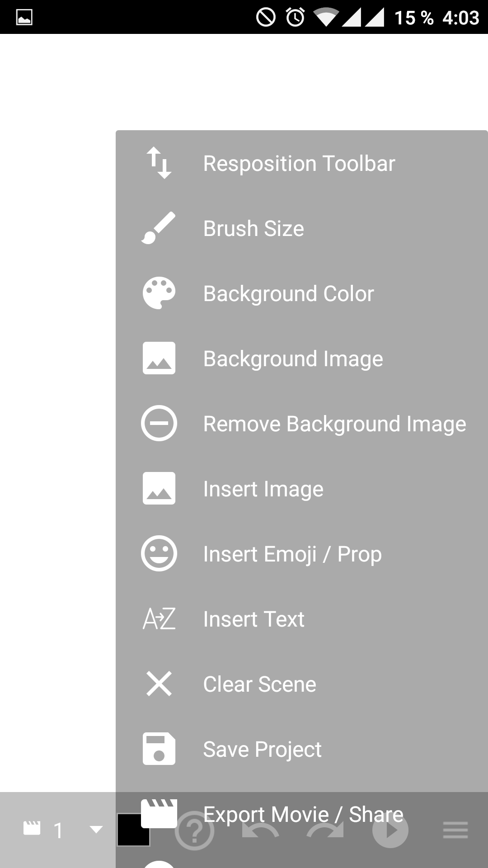Tap the AZ Insert Text icon
This screenshot has height=868, width=488.
tap(159, 619)
